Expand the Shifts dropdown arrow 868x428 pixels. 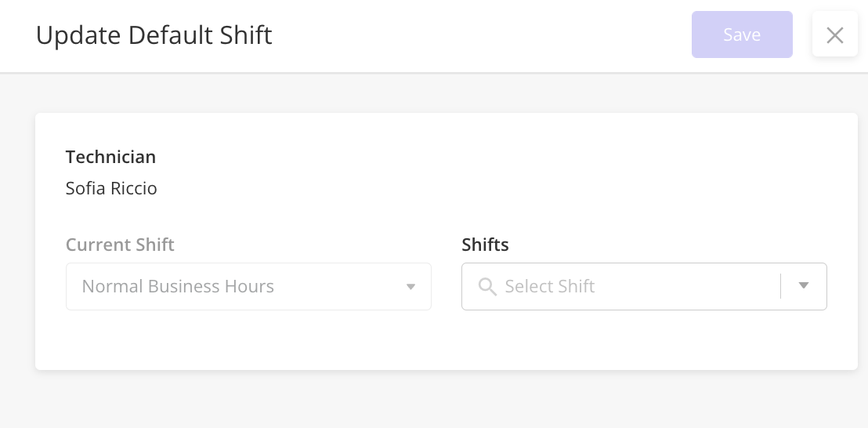[804, 285]
